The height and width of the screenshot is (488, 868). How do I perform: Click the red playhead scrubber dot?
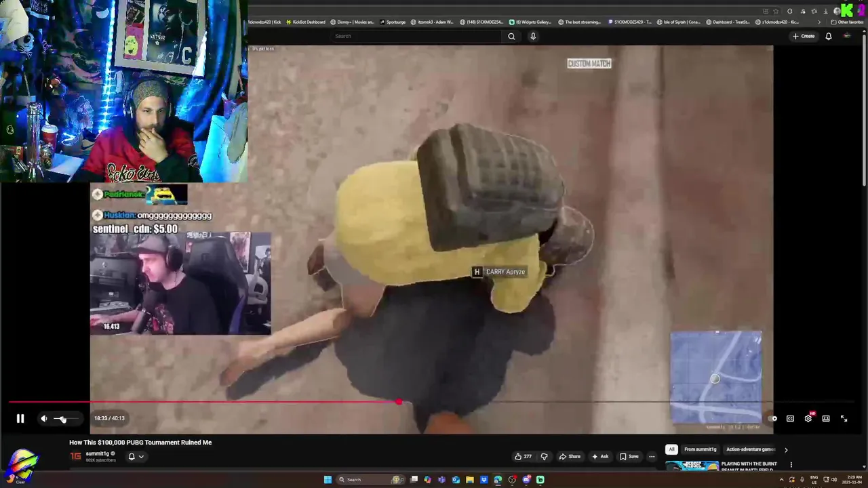coord(399,402)
